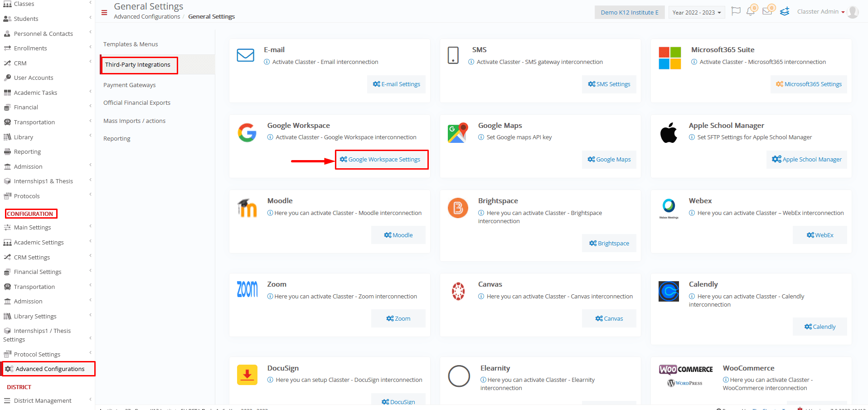The image size is (868, 410).
Task: Open Microsoft365 Settings button
Action: pos(809,84)
